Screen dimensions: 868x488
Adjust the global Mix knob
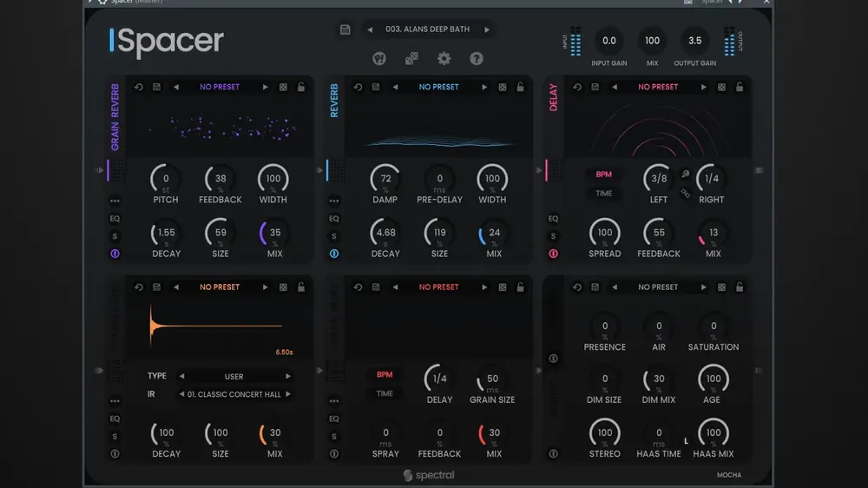[652, 41]
